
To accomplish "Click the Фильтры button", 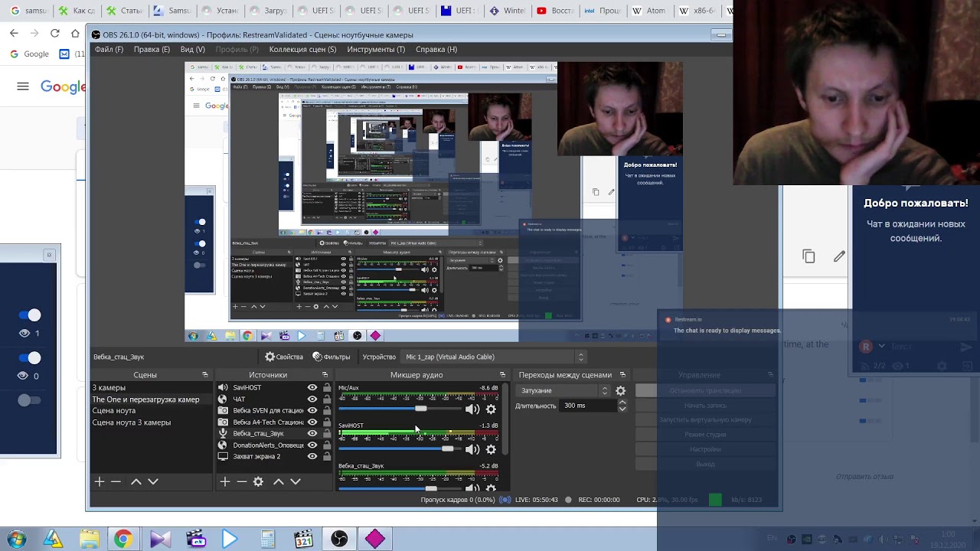I will pyautogui.click(x=331, y=357).
